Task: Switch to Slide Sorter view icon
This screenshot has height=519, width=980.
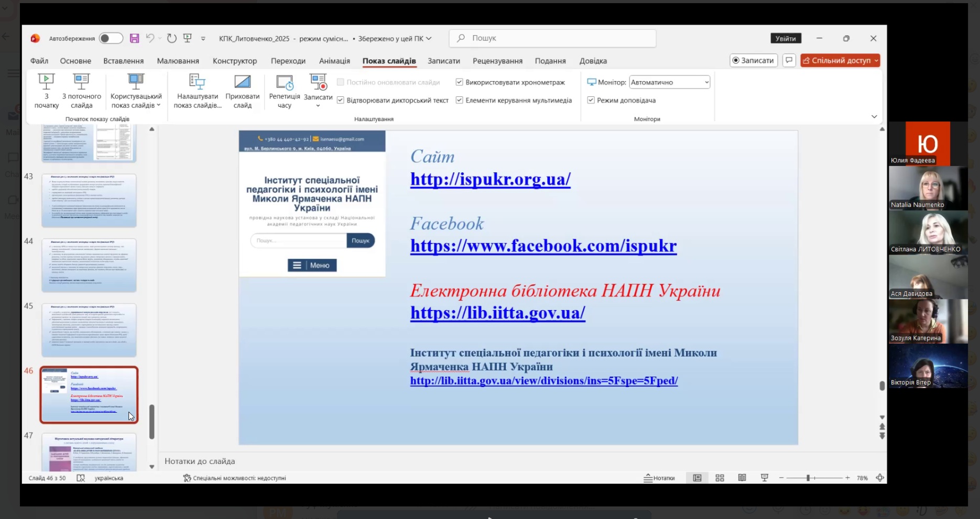Action: coord(720,478)
